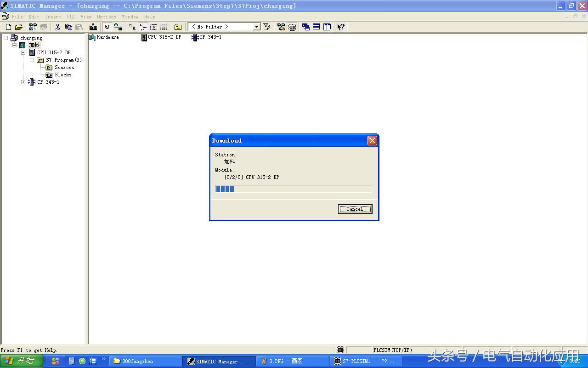
Task: Click the Cut scissors icon
Action: pos(58,27)
